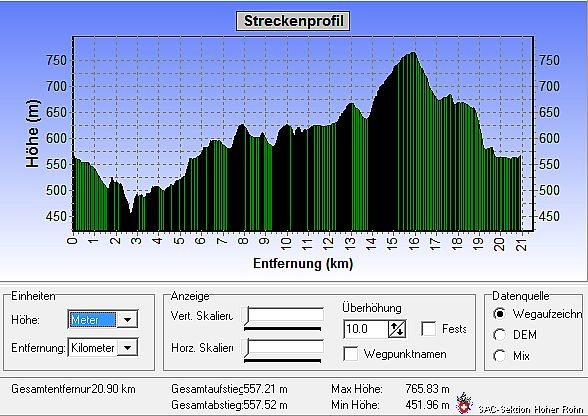Click the Überhöhung 10.0 input field
The width and height of the screenshot is (588, 416).
(x=366, y=329)
